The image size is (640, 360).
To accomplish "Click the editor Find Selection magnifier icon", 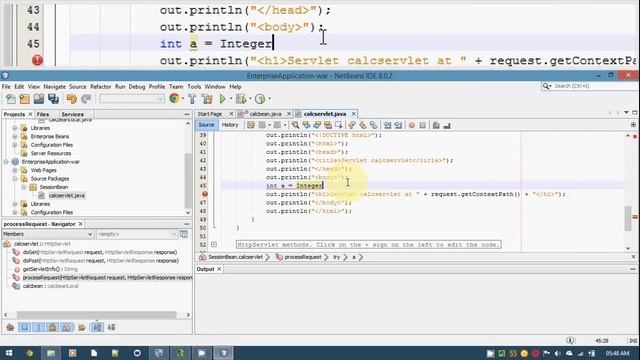I will pyautogui.click(x=295, y=125).
